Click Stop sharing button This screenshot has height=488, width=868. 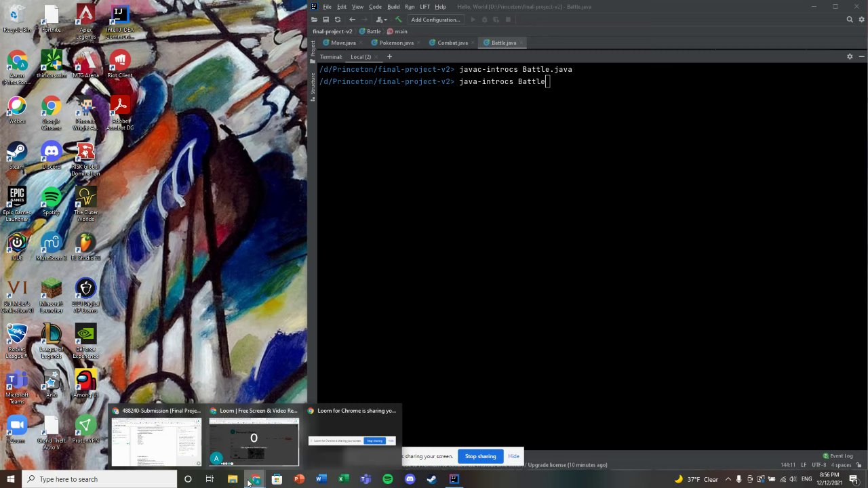[480, 456]
